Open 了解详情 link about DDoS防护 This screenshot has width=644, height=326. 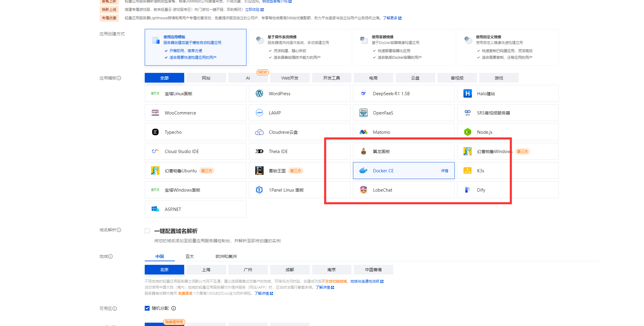(264, 293)
